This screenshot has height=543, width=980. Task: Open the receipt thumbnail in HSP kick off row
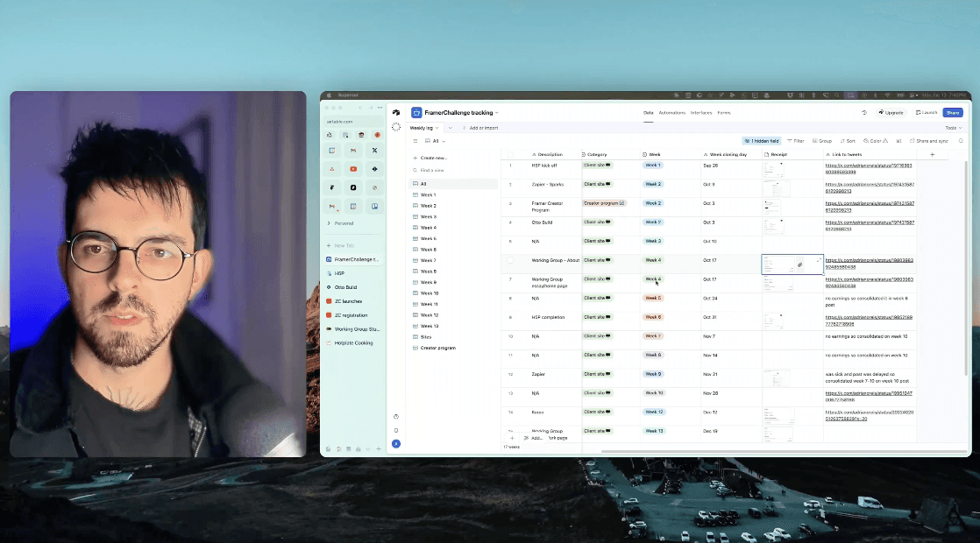pos(774,169)
